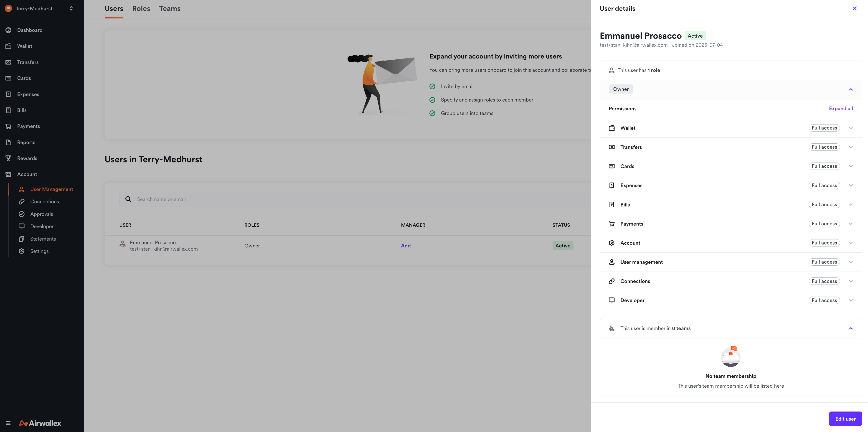Expand the Wallet permissions row
This screenshot has width=868, height=432.
[850, 128]
